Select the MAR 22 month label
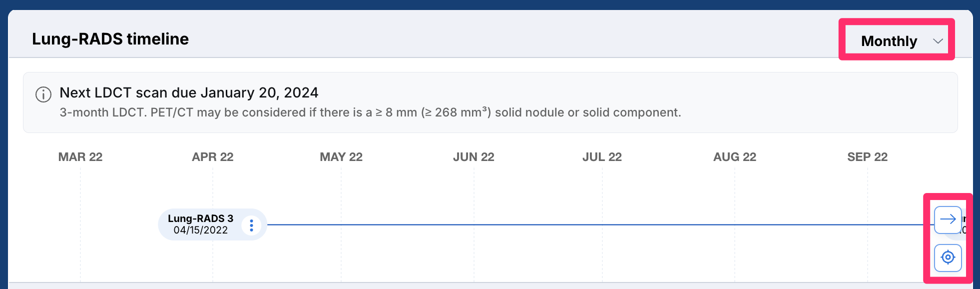Viewport: 980px width, 289px height. click(80, 157)
